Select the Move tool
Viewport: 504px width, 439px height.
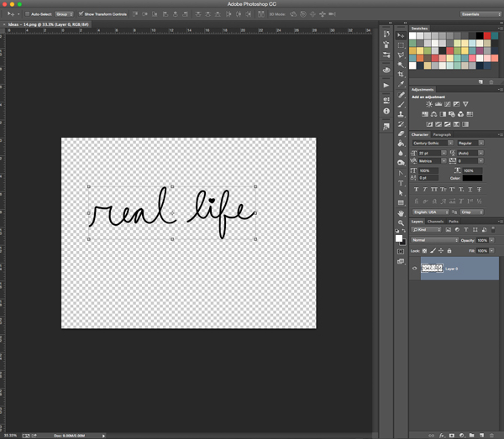[x=402, y=35]
